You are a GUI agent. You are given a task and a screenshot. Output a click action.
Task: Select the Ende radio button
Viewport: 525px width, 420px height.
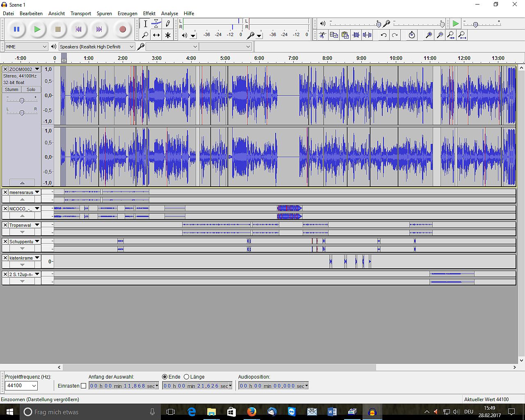[165, 377]
